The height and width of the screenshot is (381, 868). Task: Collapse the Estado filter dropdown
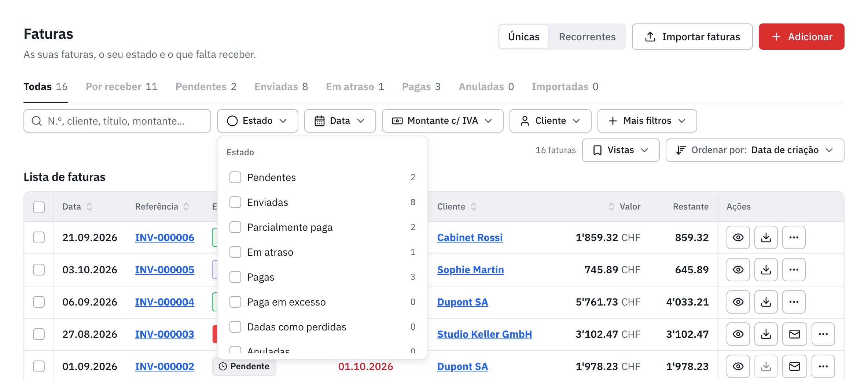coord(257,121)
